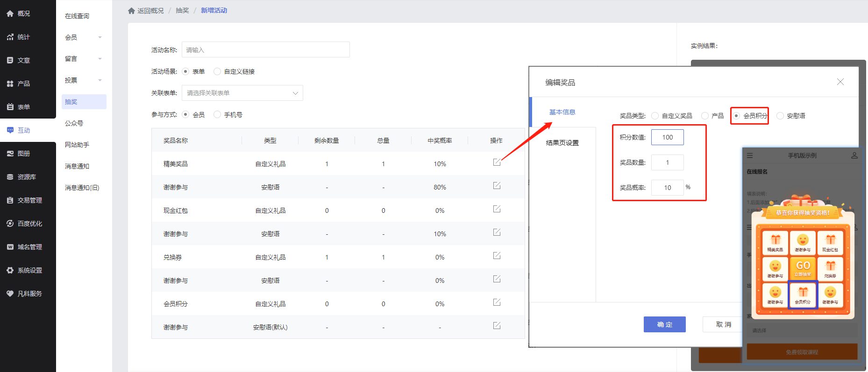Click the 精美奖品 tile in preview

pos(776,243)
